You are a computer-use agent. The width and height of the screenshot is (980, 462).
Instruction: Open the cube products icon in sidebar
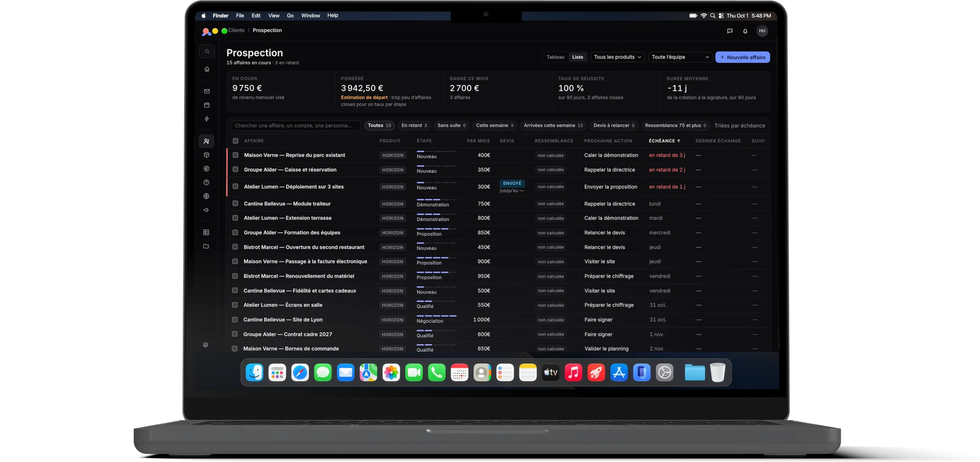tap(206, 155)
